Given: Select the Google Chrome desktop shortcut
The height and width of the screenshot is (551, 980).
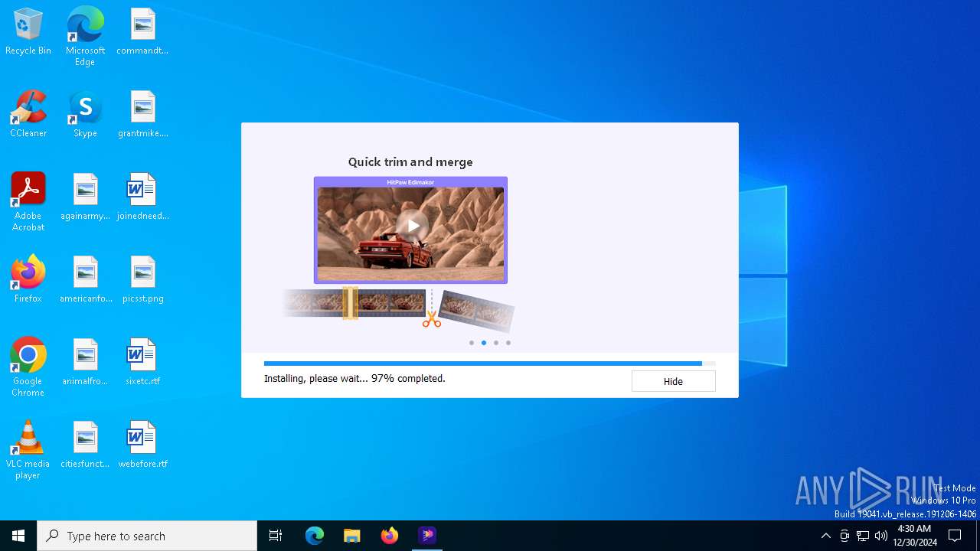Looking at the screenshot, I should tap(28, 367).
